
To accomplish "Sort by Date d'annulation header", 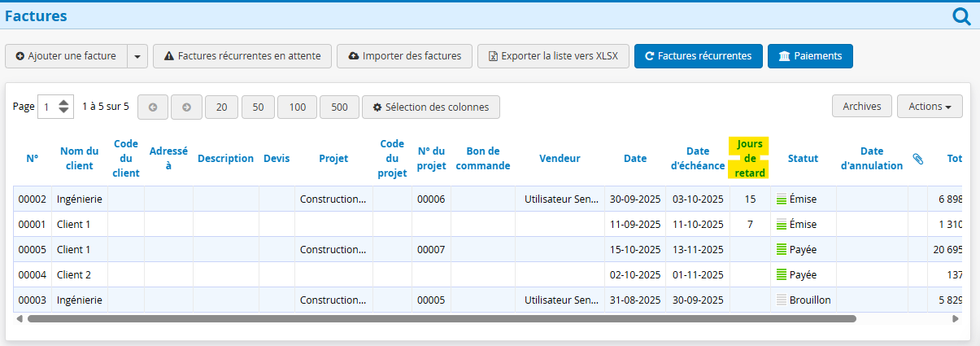I will coord(871,159).
